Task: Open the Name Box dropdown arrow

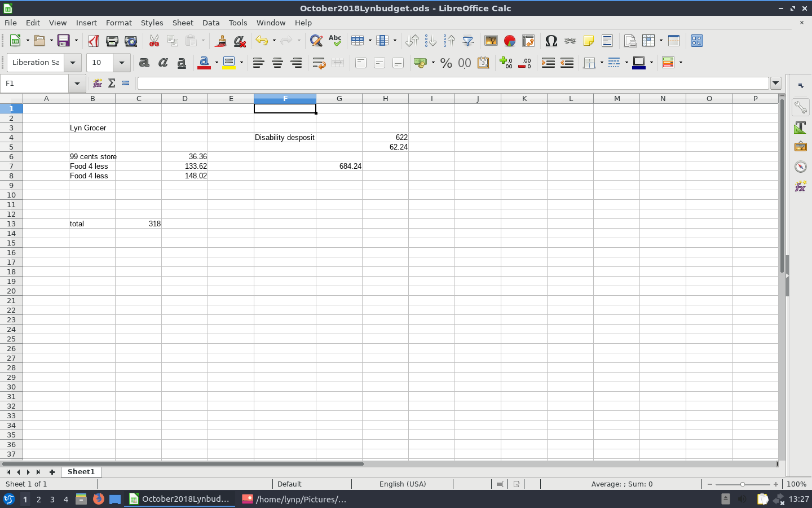Action: pos(77,84)
